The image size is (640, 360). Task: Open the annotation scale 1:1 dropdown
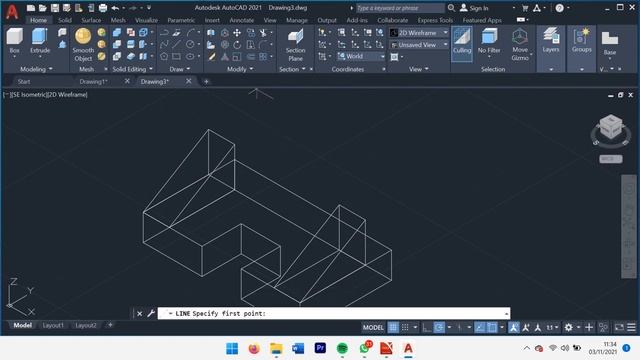pos(552,327)
